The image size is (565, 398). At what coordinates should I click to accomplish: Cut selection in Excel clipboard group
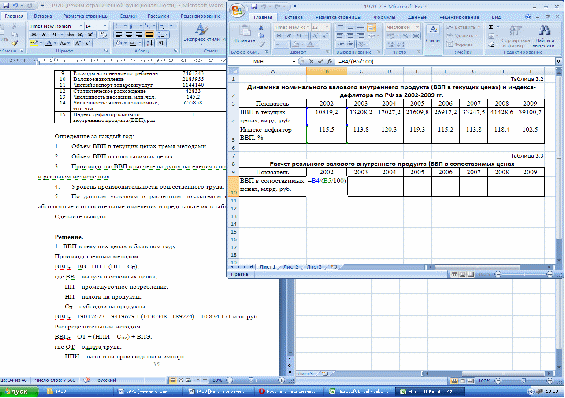pyautogui.click(x=262, y=27)
